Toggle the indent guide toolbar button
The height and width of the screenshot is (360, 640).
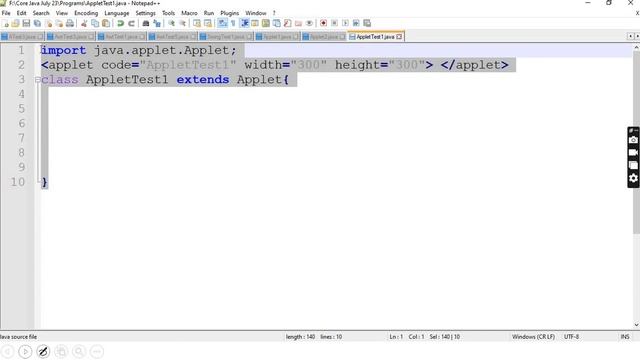coord(244,23)
